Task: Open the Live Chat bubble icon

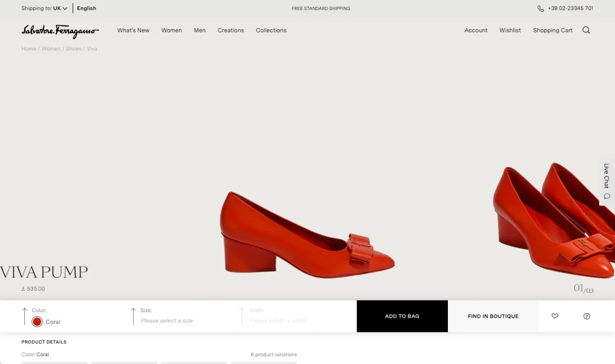Action: (x=606, y=196)
